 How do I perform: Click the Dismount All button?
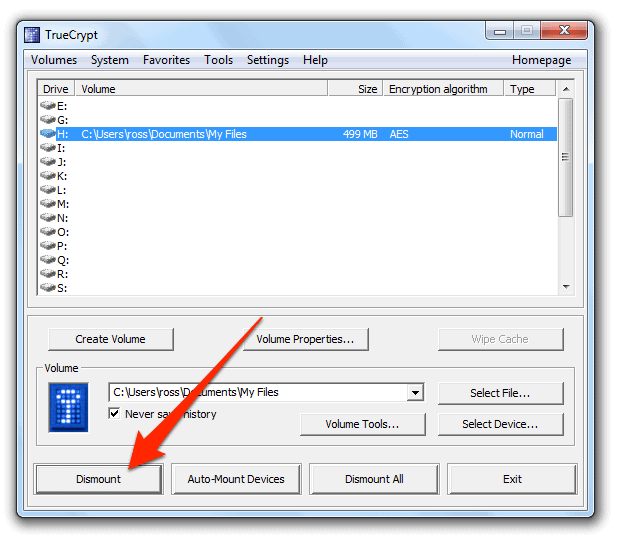point(374,479)
